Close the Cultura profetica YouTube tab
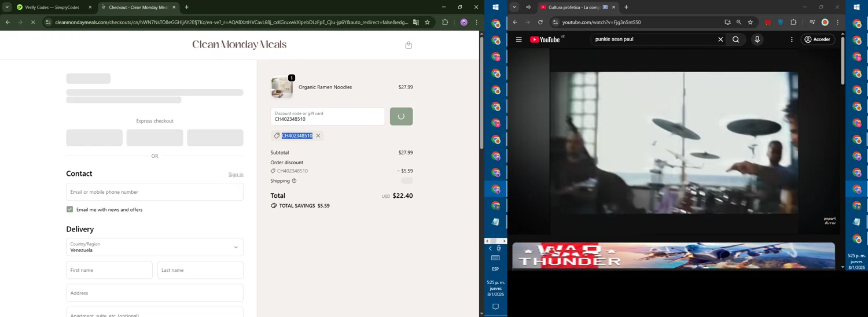Screen dimensions: 868x317 (613, 8)
